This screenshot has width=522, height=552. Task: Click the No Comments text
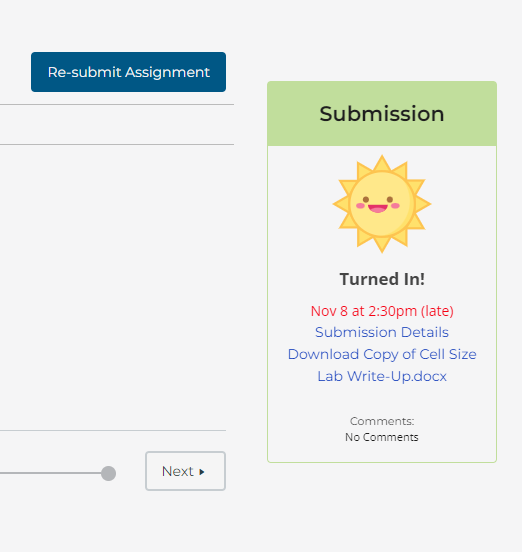coord(382,437)
